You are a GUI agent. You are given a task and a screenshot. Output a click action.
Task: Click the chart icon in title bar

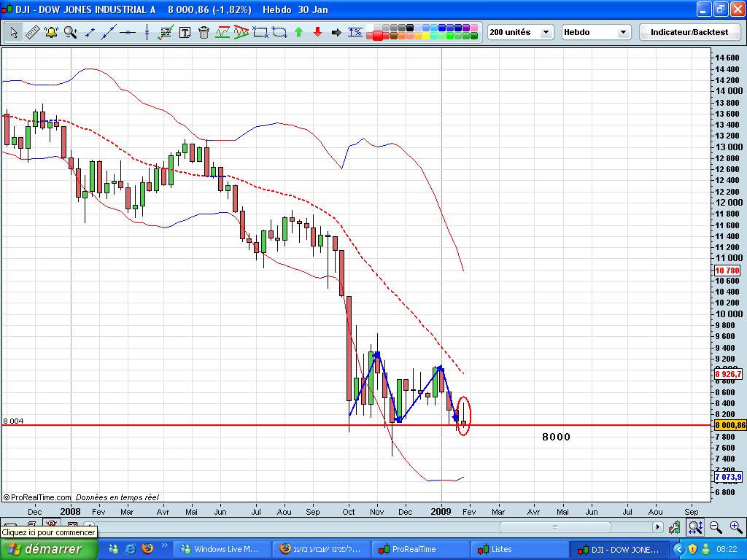pyautogui.click(x=7, y=9)
